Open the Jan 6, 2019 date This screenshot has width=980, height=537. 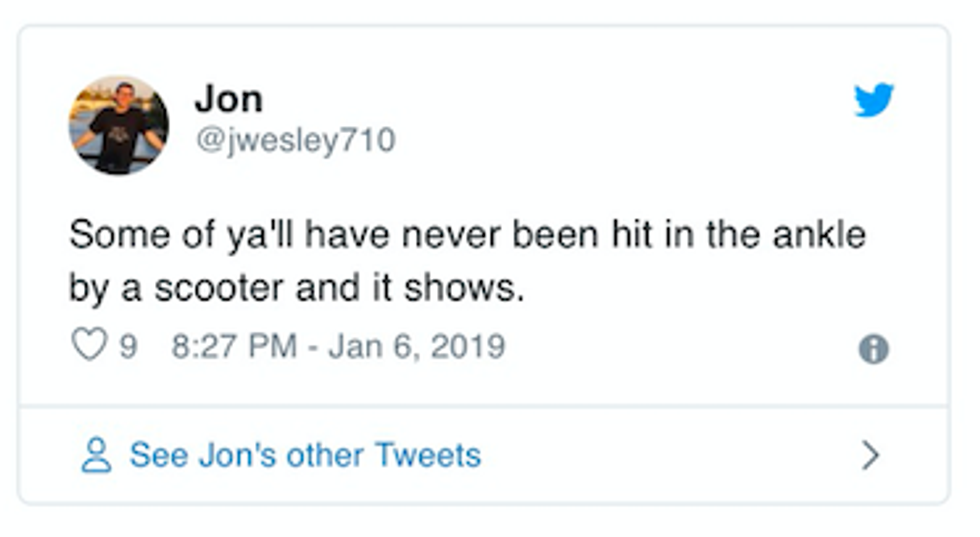[416, 347]
